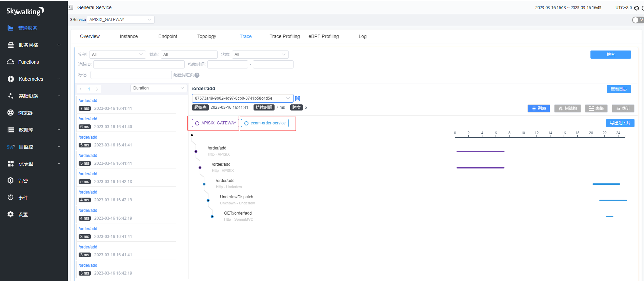Viewport: 644px width, 281px height.
Task: Open the $Service APISIX_GATEWAY dropdown
Action: pyautogui.click(x=120, y=20)
